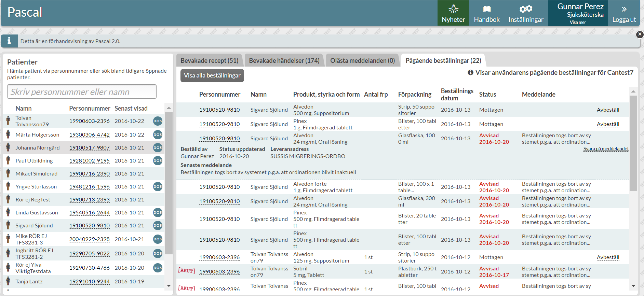Open Olästa meddelanden (0) tab
The image size is (644, 296).
362,60
